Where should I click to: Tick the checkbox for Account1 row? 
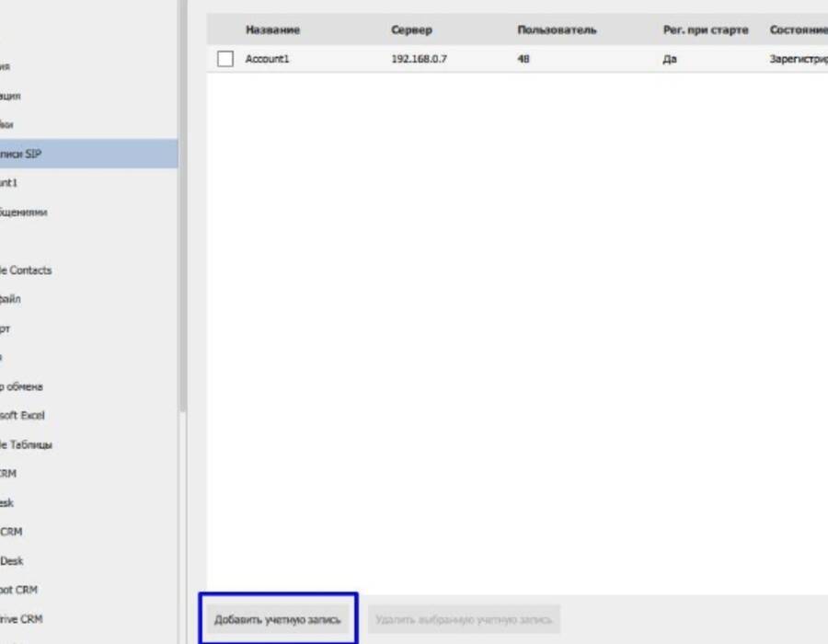coord(225,59)
